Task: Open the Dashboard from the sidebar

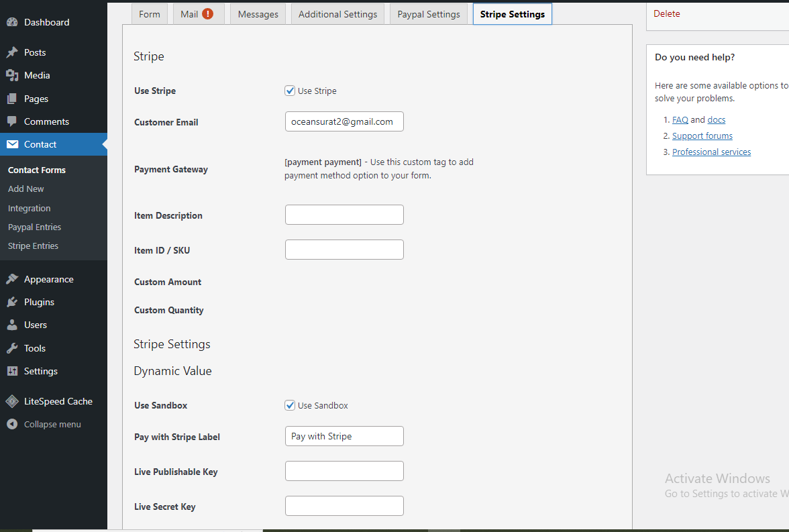Action: click(x=13, y=21)
